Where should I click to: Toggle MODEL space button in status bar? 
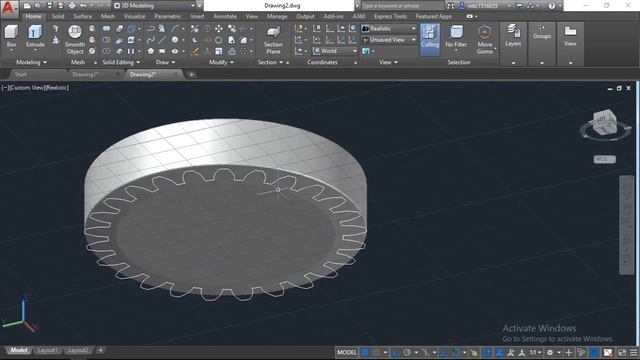pyautogui.click(x=347, y=352)
